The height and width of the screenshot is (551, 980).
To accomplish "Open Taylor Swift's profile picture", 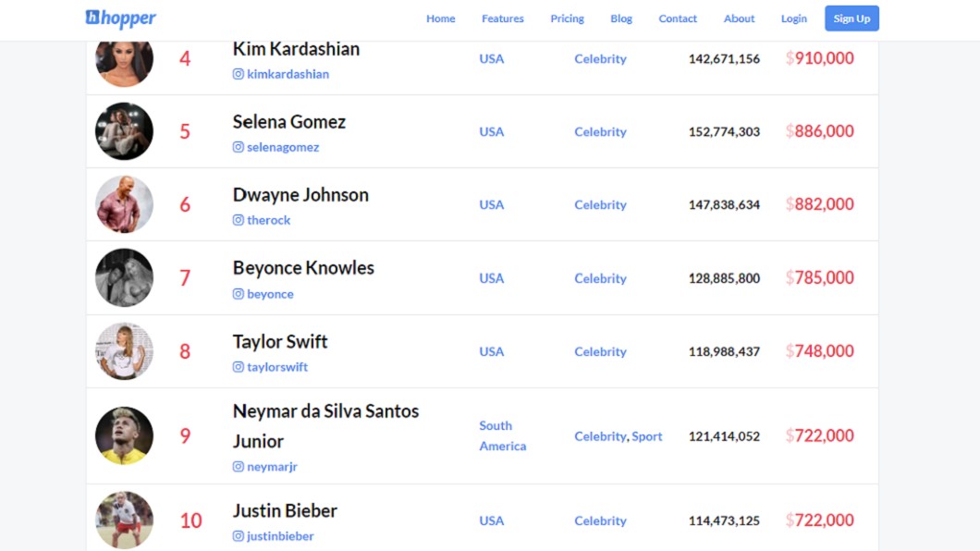I will pyautogui.click(x=124, y=351).
